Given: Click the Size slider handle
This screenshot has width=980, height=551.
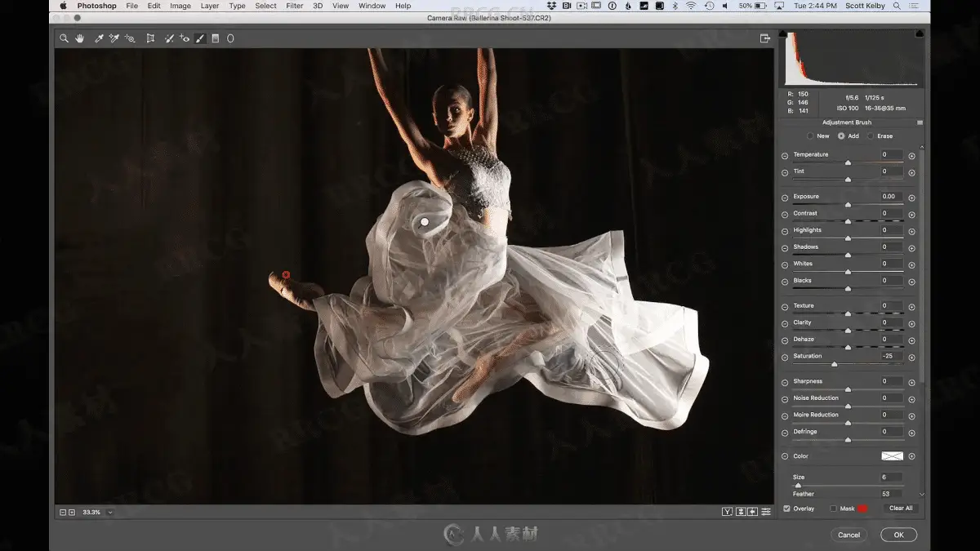Looking at the screenshot, I should click(x=798, y=486).
